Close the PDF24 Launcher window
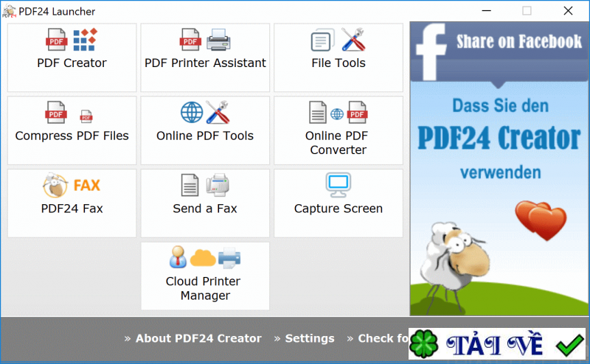Viewport: 590px width, 364px height. point(568,11)
